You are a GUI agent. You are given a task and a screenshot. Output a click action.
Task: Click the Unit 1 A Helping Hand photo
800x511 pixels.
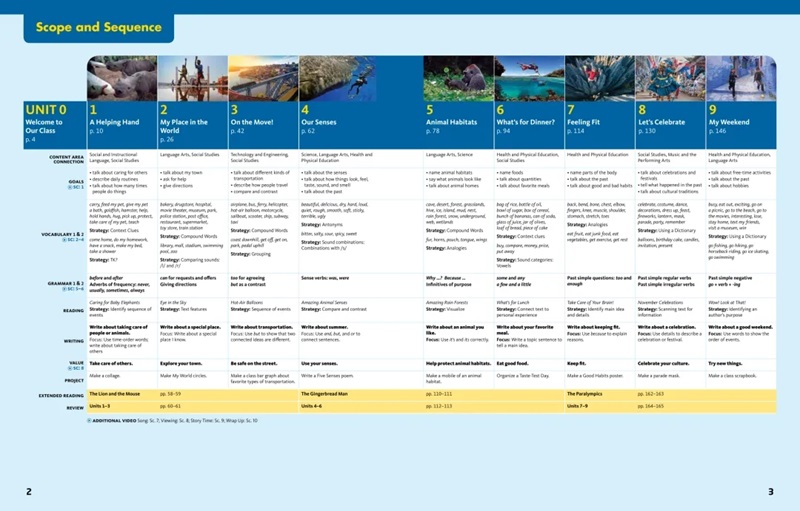pos(121,78)
